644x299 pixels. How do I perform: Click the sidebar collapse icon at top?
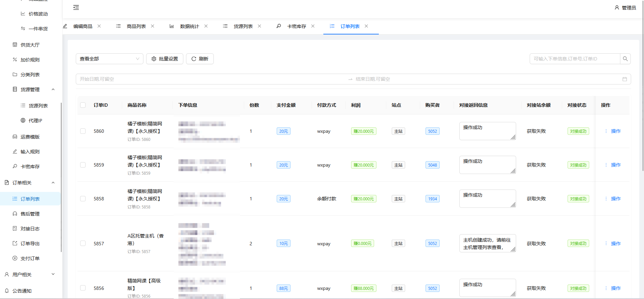point(76,7)
